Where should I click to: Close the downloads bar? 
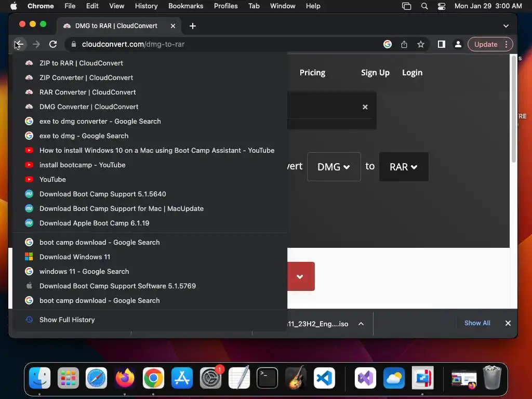click(x=508, y=323)
